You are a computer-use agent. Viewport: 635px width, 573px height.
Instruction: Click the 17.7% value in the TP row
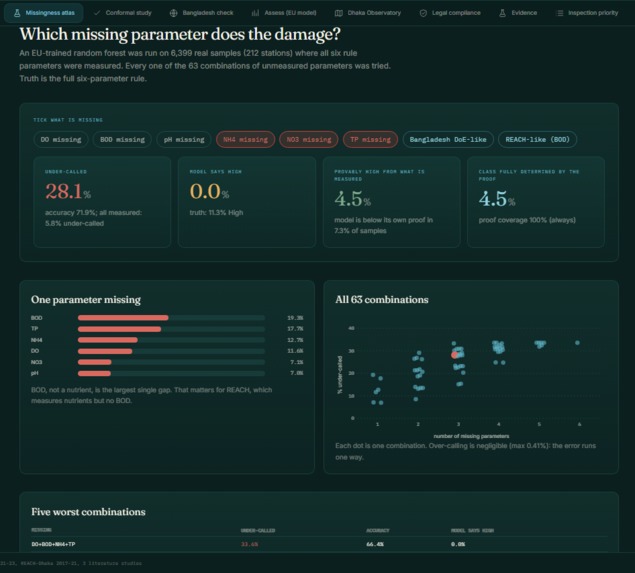point(295,329)
